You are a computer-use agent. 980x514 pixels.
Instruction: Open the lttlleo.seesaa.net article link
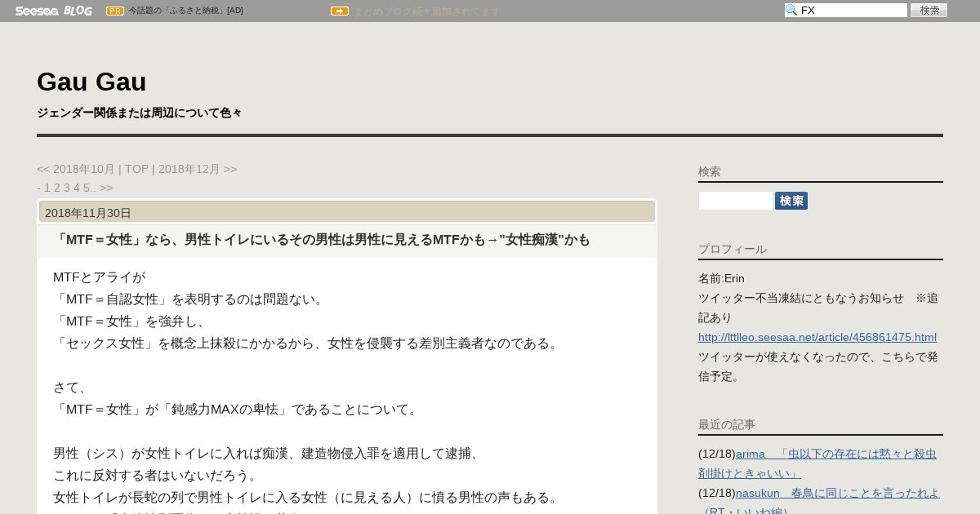(817, 337)
